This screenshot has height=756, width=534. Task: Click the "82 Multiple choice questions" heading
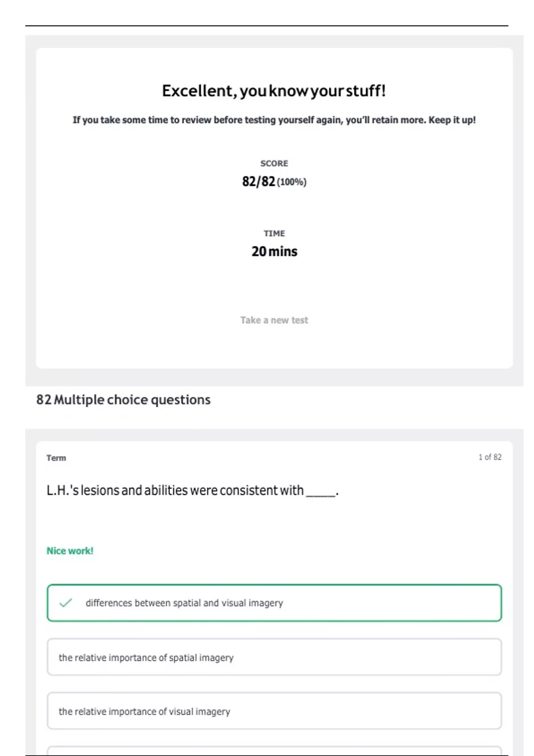pyautogui.click(x=123, y=400)
